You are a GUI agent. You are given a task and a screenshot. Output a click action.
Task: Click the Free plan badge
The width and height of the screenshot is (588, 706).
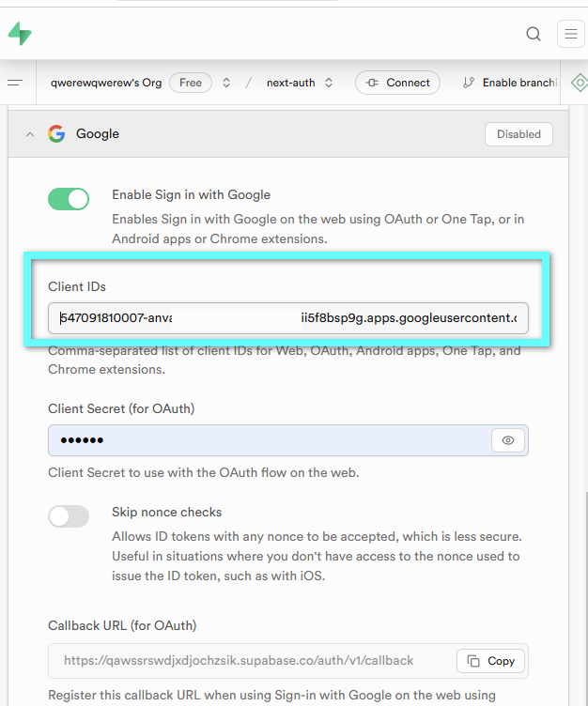pos(191,83)
